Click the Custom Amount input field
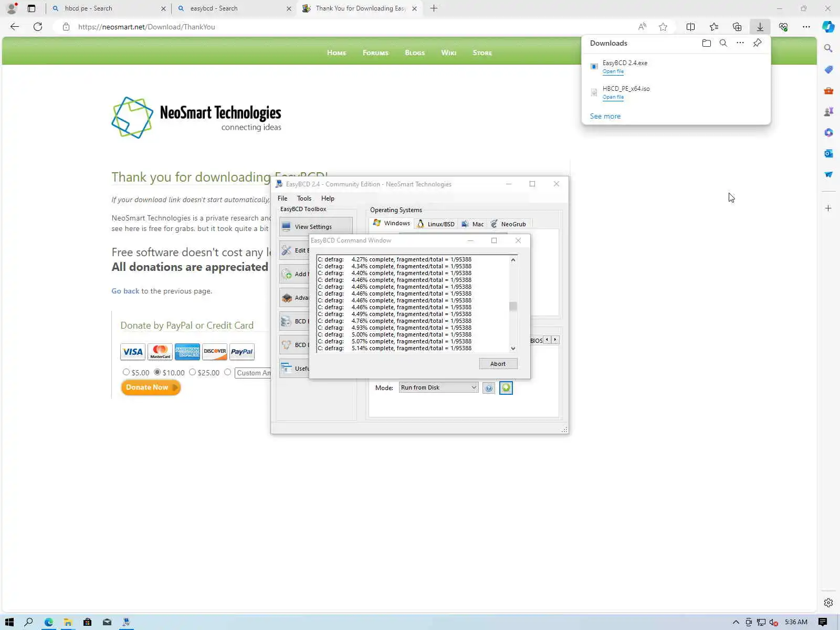This screenshot has height=630, width=840. click(x=253, y=373)
